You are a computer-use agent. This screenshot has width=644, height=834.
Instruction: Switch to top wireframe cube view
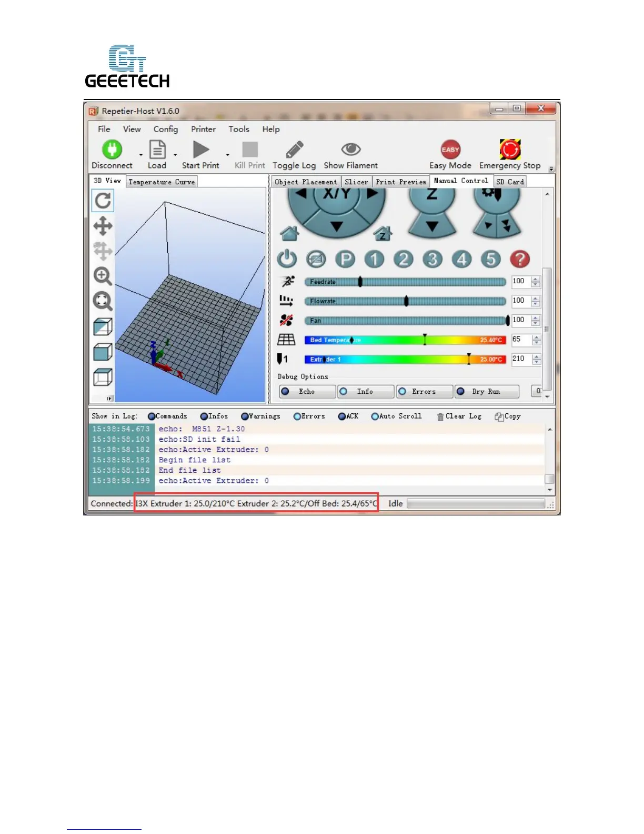103,377
